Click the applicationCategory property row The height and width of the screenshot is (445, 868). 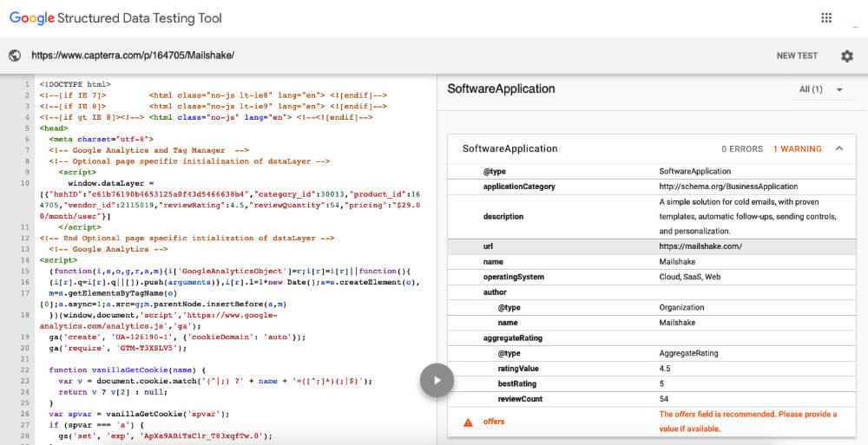pyautogui.click(x=652, y=187)
